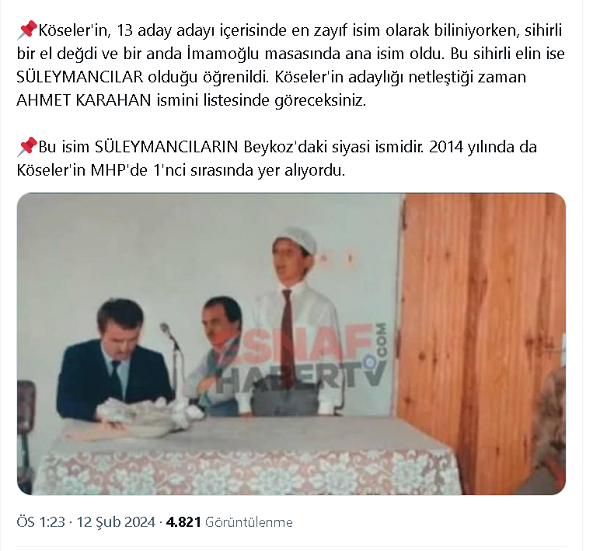Open the tweet timestamp ÖS 1:23
The height and width of the screenshot is (551, 600).
(x=41, y=522)
